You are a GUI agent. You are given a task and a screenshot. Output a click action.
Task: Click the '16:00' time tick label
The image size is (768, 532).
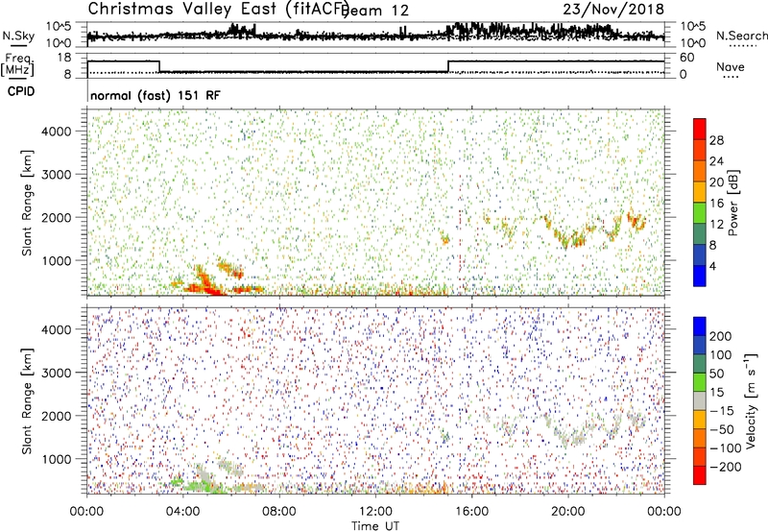(471, 512)
